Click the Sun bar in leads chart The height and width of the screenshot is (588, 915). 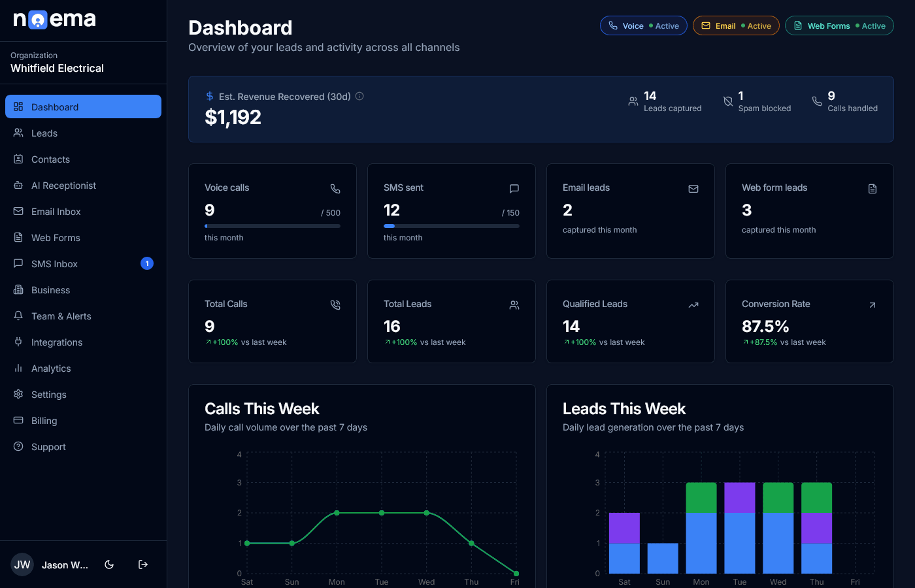click(663, 558)
